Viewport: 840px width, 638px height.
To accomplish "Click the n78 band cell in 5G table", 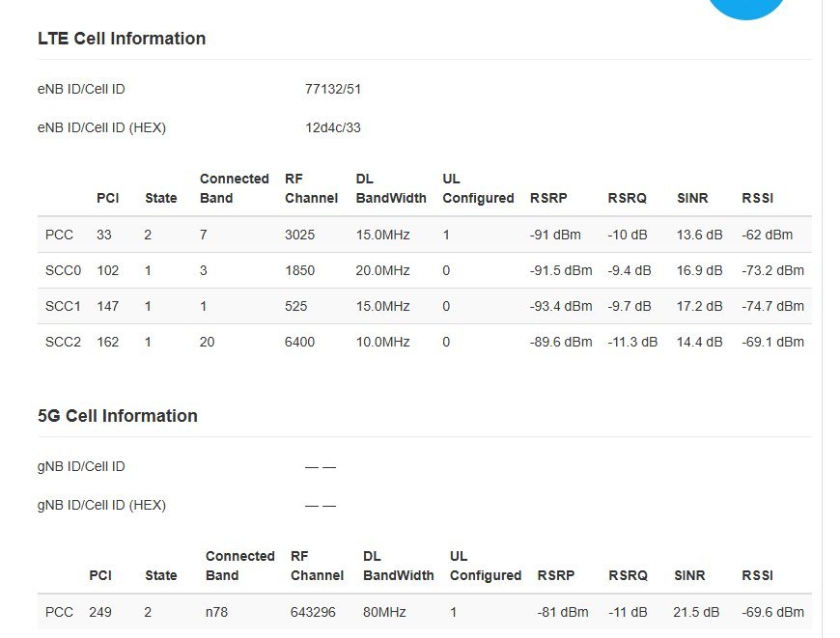I will [x=217, y=612].
